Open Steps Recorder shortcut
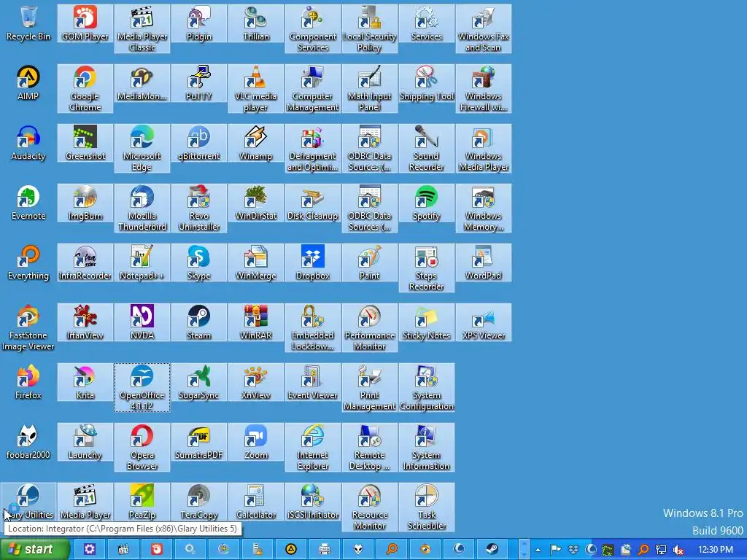The height and width of the screenshot is (560, 747). coord(426,268)
